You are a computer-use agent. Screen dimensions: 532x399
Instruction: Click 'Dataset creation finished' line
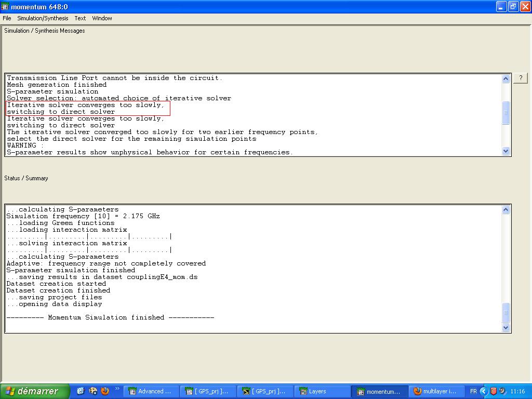pyautogui.click(x=58, y=290)
